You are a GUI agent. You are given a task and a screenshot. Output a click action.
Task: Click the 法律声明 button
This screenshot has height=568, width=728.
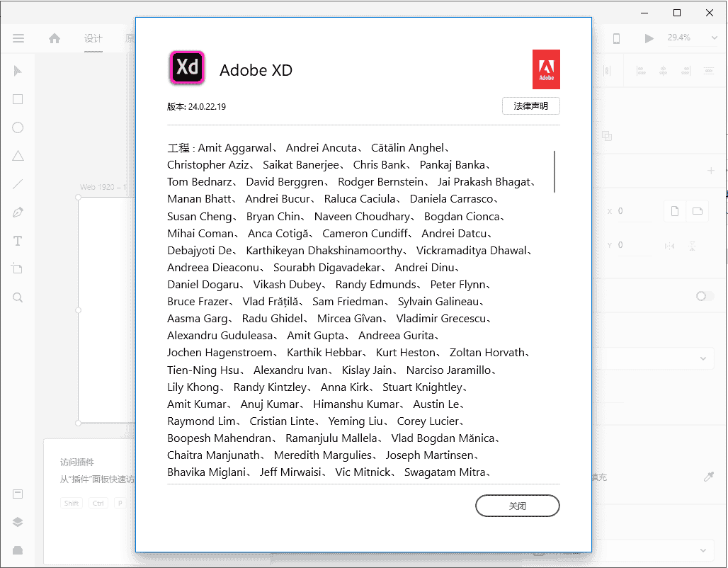pyautogui.click(x=531, y=106)
